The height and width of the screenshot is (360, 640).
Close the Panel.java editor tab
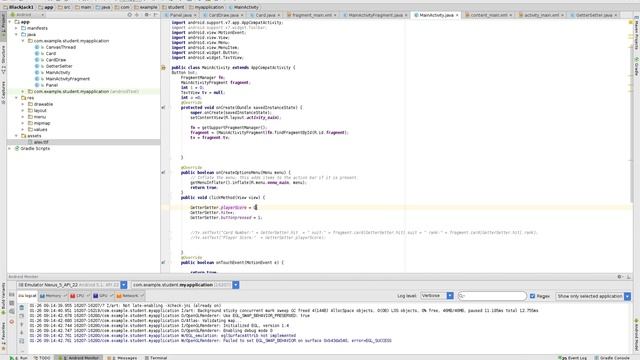pyautogui.click(x=195, y=15)
